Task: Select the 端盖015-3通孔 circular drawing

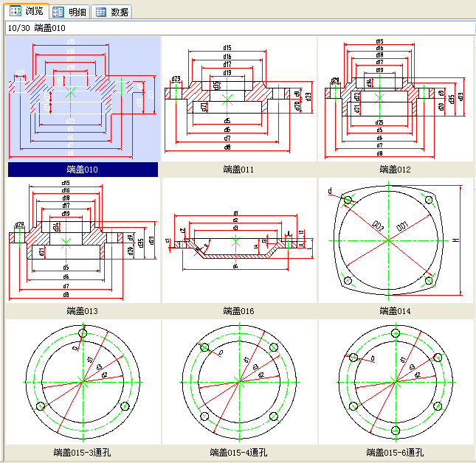Action: (x=81, y=382)
